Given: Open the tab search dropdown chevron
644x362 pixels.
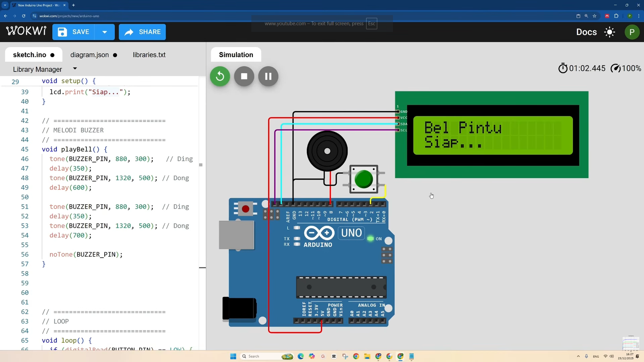Looking at the screenshot, I should [x=5, y=5].
